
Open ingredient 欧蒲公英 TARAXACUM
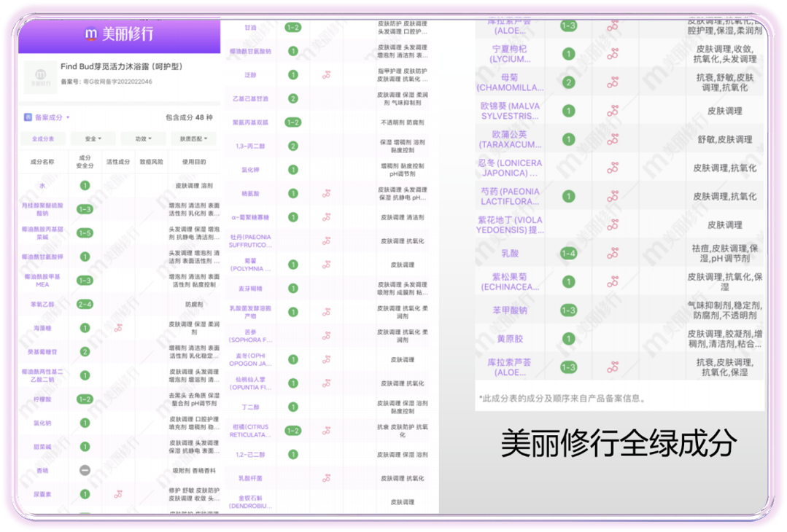click(x=510, y=139)
